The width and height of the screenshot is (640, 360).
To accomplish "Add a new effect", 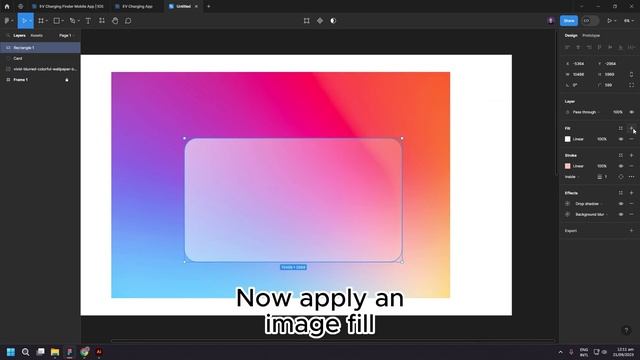I will [631, 193].
